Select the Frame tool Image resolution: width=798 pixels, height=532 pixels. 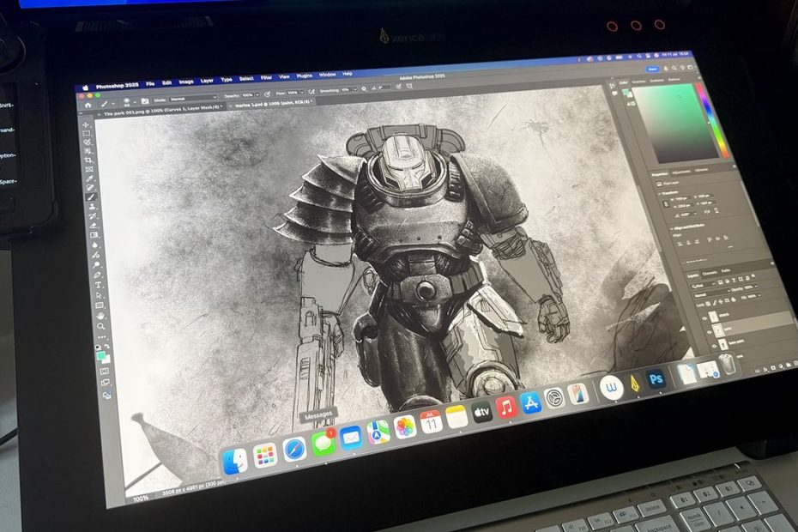pos(90,170)
